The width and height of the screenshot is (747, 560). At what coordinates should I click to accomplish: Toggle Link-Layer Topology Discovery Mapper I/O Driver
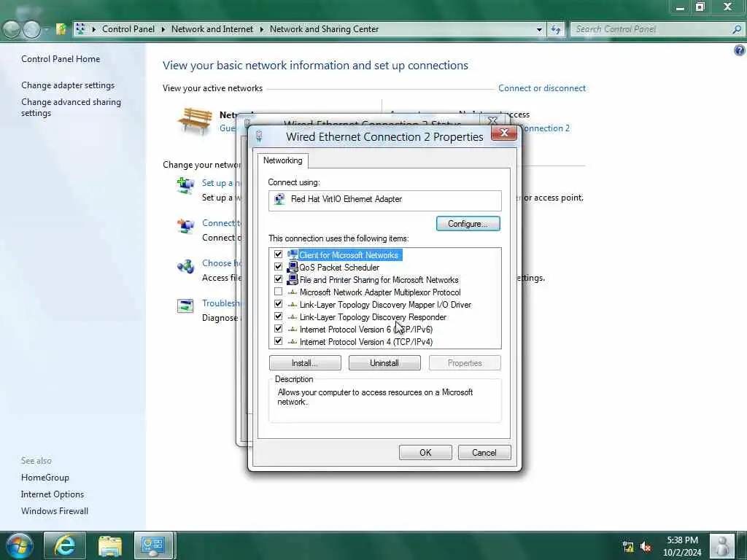coord(278,304)
